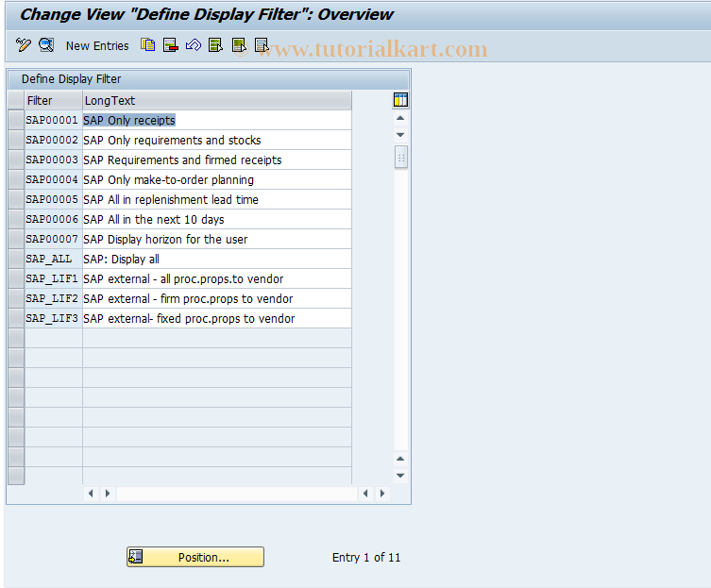Click the Position... button

[195, 557]
